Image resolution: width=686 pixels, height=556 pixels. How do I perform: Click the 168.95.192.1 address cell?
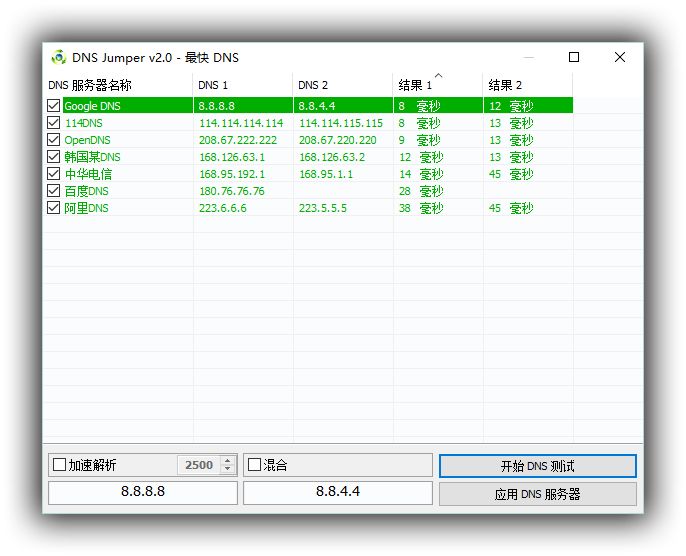(232, 174)
